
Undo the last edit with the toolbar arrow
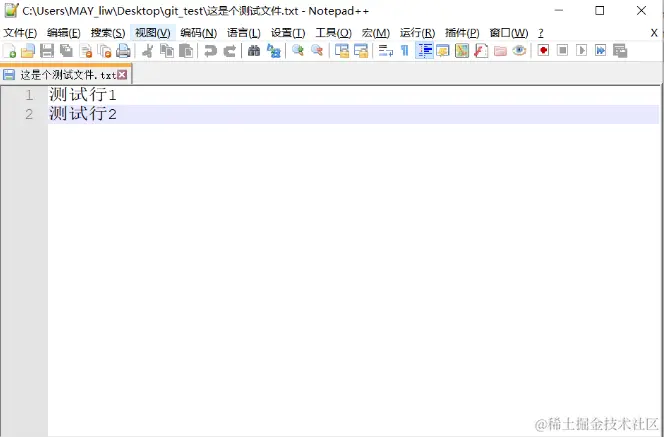pyautogui.click(x=210, y=51)
